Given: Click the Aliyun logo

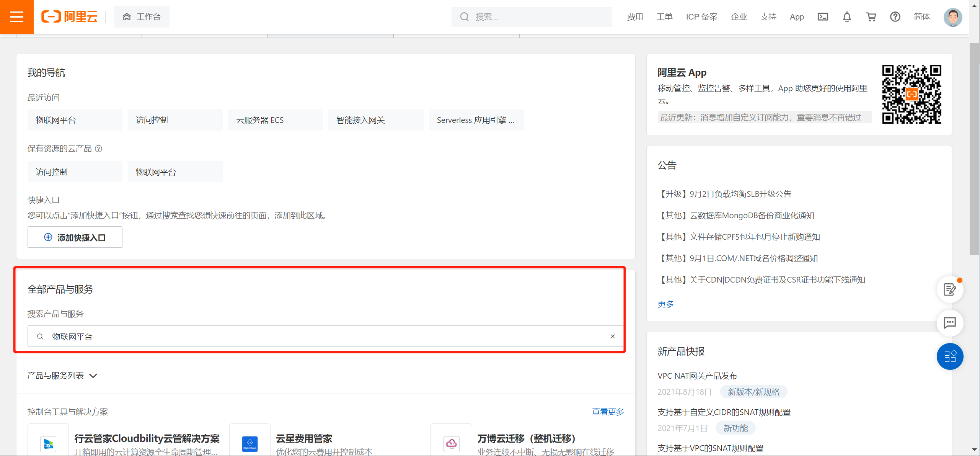Looking at the screenshot, I should (x=69, y=17).
